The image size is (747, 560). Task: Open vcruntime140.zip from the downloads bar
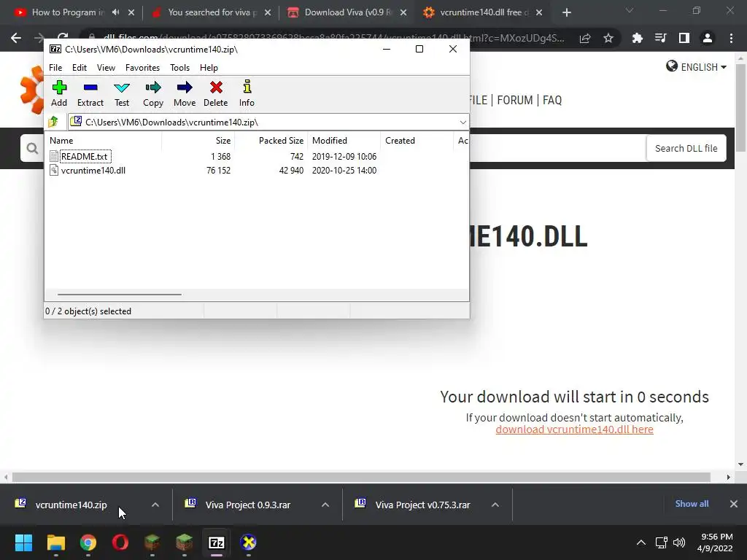pyautogui.click(x=71, y=505)
